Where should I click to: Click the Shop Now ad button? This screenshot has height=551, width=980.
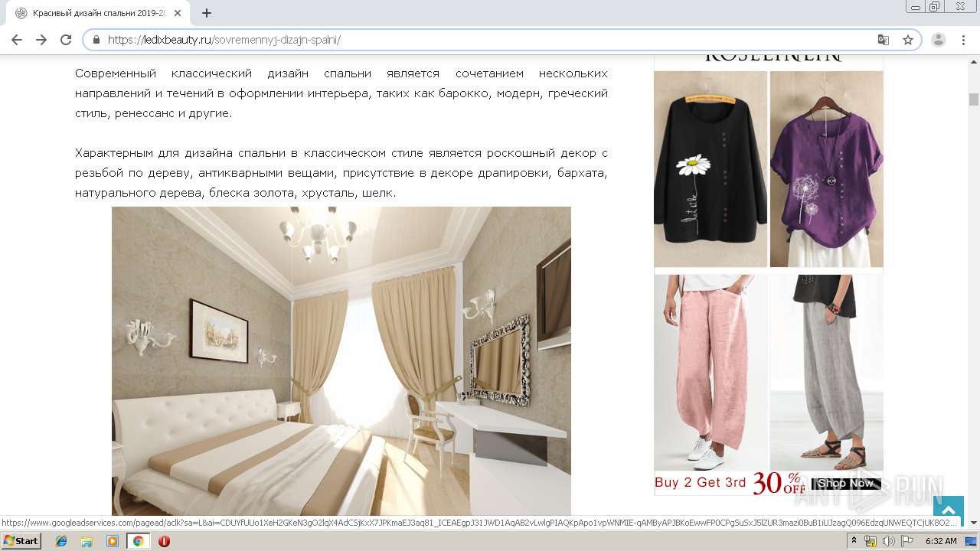[x=846, y=484]
